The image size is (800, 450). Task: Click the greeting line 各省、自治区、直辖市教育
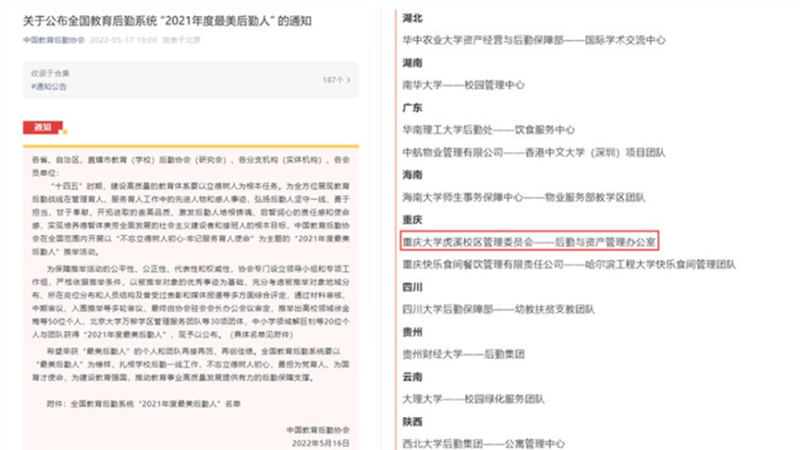coord(191,166)
